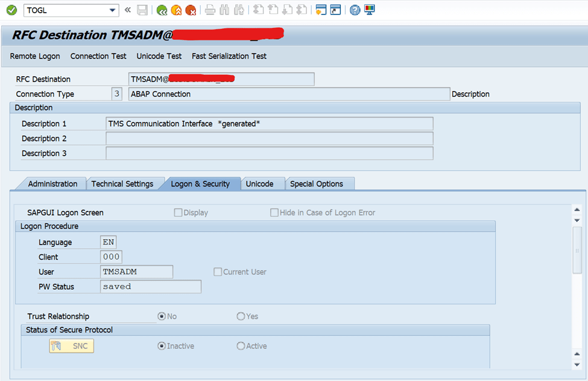The width and height of the screenshot is (588, 381).
Task: Focus the Connection Type field showing 3
Action: pyautogui.click(x=116, y=94)
